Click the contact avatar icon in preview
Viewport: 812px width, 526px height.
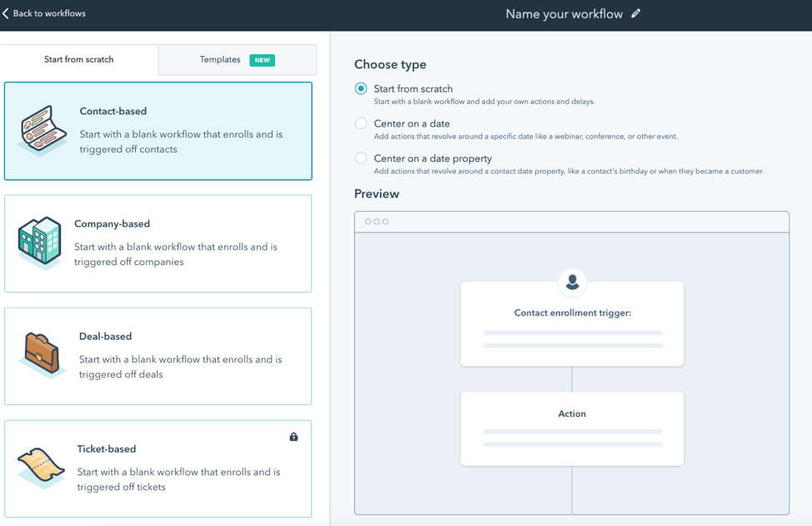click(572, 283)
